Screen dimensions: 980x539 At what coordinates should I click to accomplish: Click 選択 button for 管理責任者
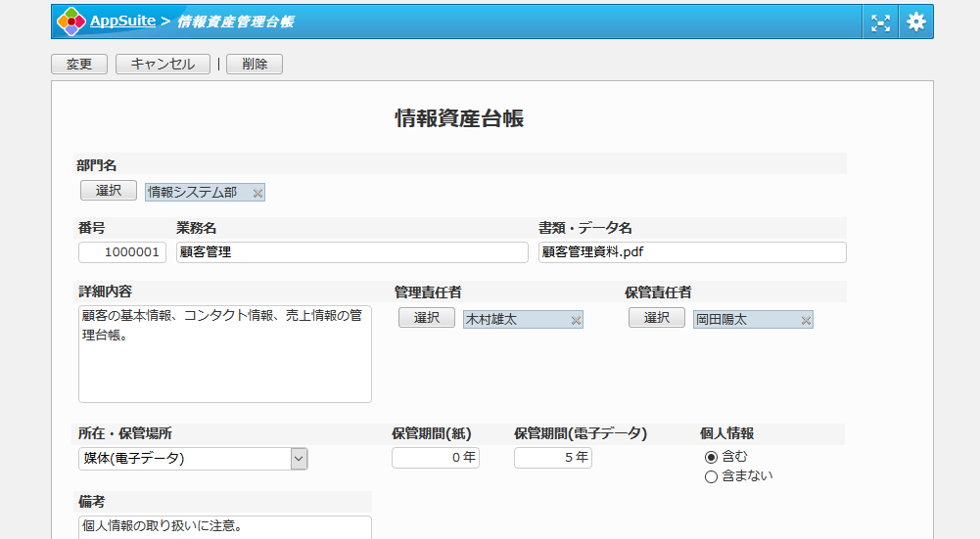click(427, 318)
